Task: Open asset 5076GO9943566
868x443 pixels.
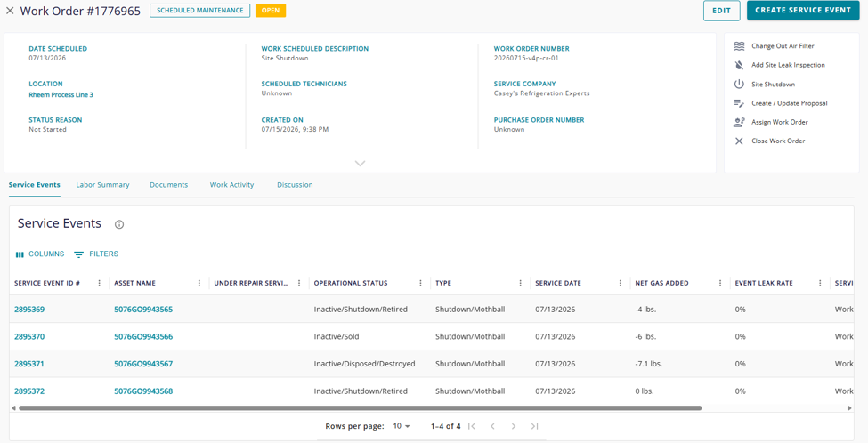Action: (143, 337)
